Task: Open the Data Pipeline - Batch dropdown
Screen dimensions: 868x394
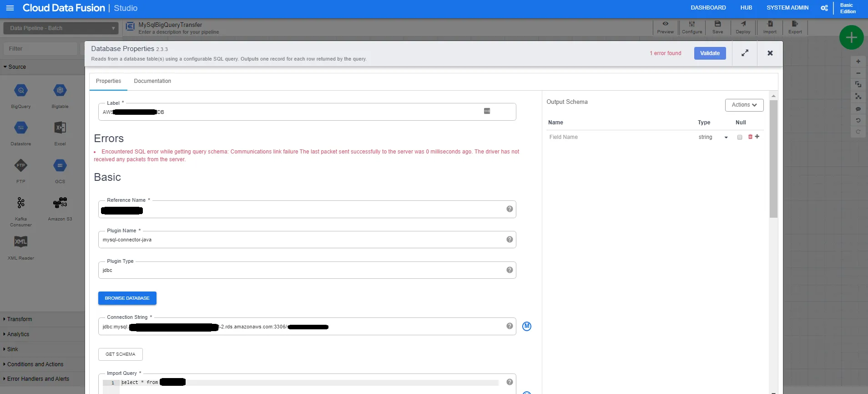Action: pyautogui.click(x=61, y=28)
